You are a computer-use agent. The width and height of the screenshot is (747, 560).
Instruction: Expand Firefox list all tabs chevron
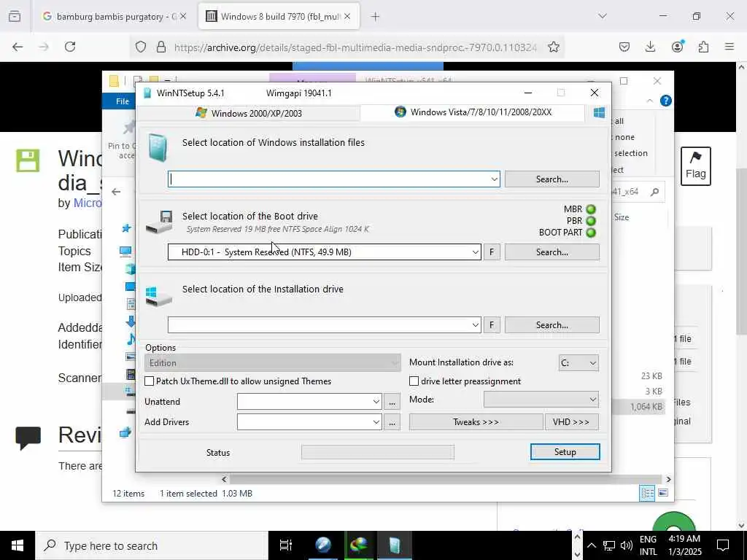click(x=603, y=16)
